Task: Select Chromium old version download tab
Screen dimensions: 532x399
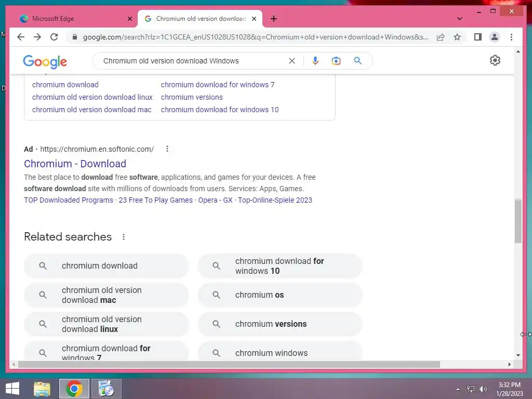Action: [x=200, y=19]
